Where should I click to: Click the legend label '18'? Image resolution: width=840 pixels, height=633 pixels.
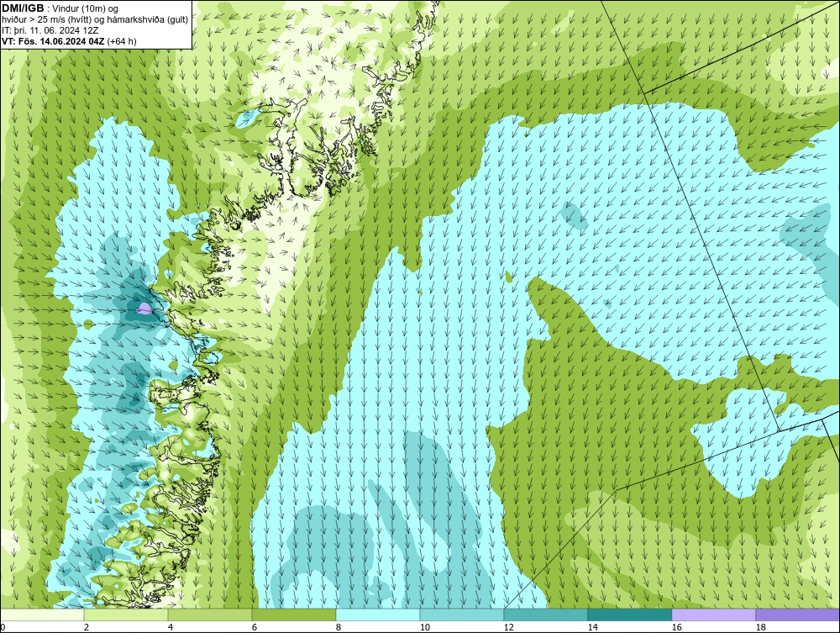click(x=761, y=627)
